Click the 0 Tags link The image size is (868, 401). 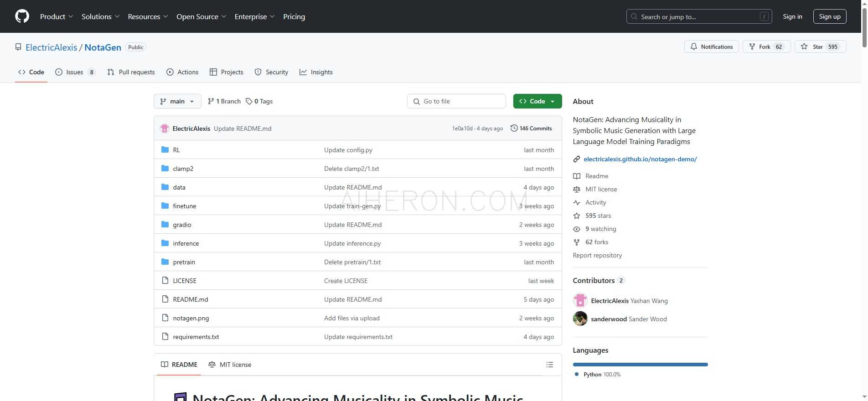(259, 101)
